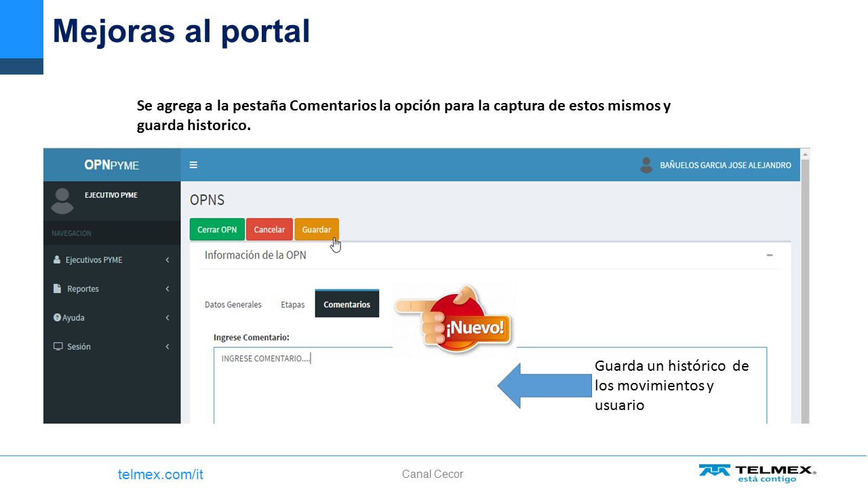The image size is (868, 488).
Task: Click the user avatar icon beside BAÑUELOS GARCIA
Action: pyautogui.click(x=646, y=165)
